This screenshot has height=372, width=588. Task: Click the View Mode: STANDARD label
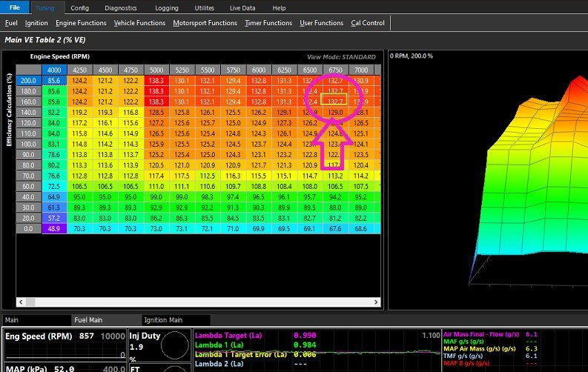click(341, 57)
